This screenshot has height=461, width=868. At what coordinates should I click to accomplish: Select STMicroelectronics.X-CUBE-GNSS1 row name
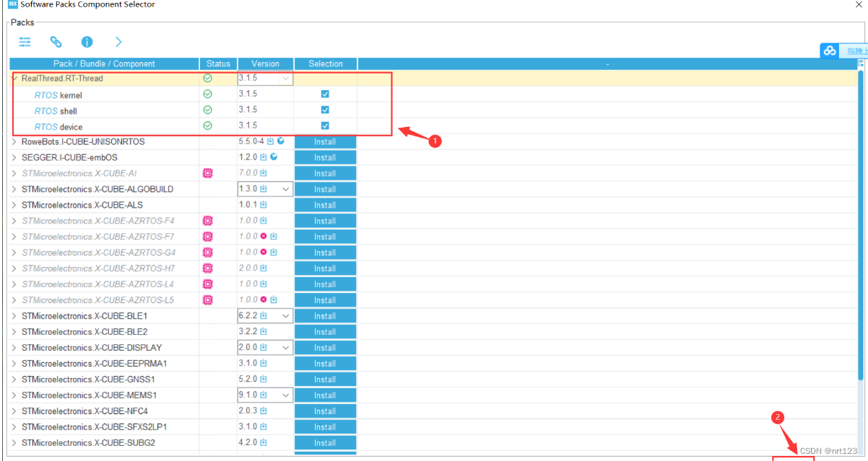tap(88, 379)
